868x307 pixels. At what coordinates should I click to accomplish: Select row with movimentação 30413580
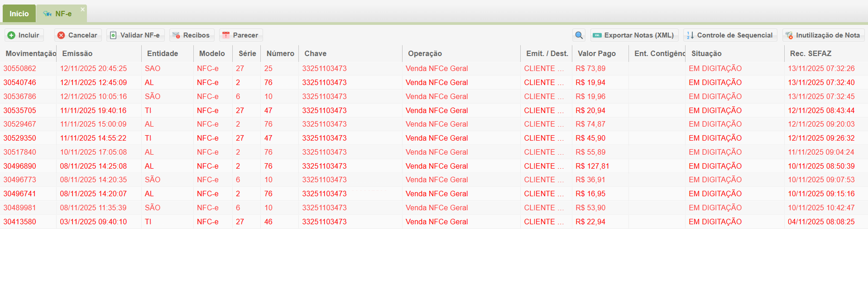click(x=20, y=222)
